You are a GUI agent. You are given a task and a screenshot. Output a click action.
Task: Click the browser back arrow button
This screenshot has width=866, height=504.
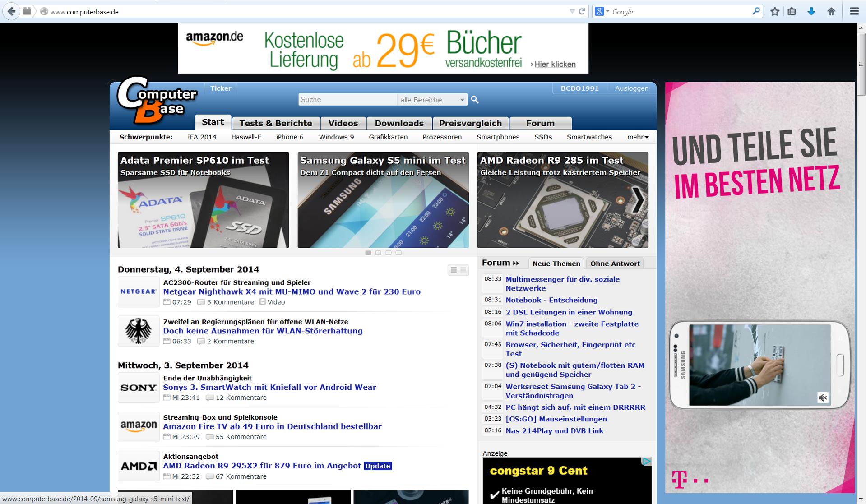pos(11,11)
